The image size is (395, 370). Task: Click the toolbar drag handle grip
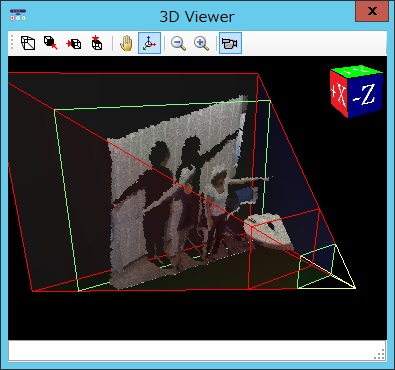pos(12,43)
